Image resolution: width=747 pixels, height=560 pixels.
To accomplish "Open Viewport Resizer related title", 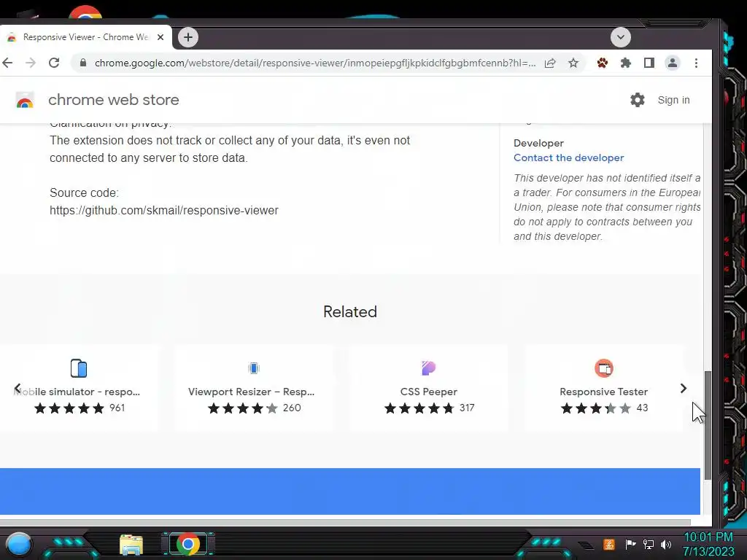I will click(x=251, y=392).
